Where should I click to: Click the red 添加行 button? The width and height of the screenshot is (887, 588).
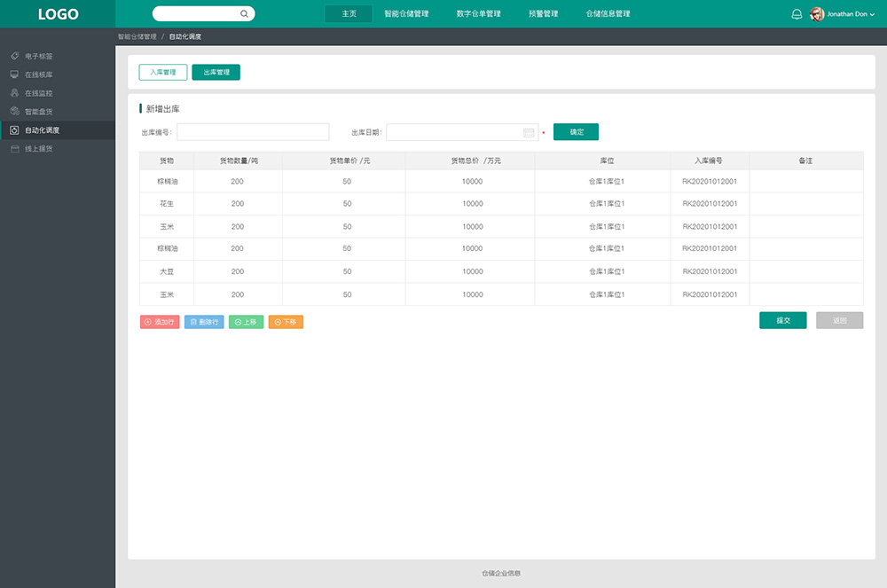click(160, 322)
